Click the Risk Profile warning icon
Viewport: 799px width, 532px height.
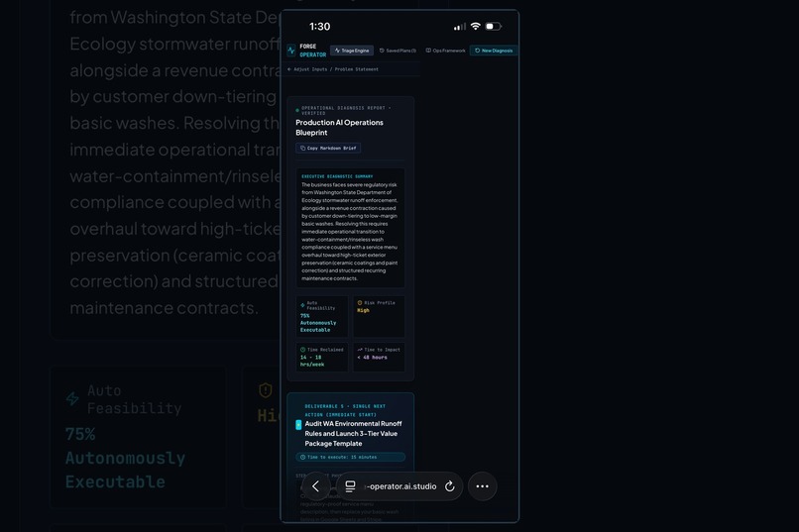[x=360, y=303]
